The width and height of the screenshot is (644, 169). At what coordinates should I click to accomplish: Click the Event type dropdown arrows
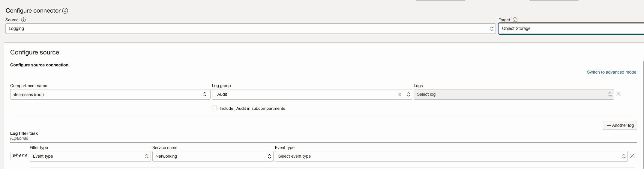click(x=624, y=156)
